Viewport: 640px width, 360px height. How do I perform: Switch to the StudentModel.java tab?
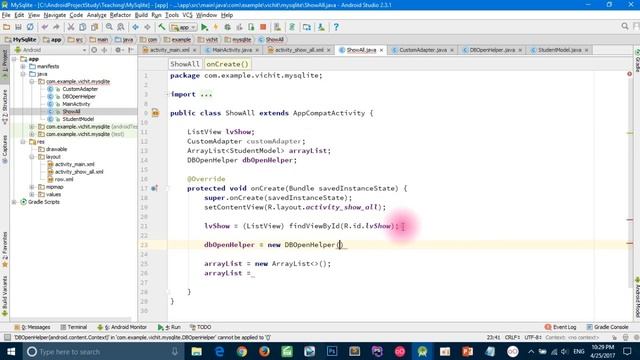click(560, 50)
